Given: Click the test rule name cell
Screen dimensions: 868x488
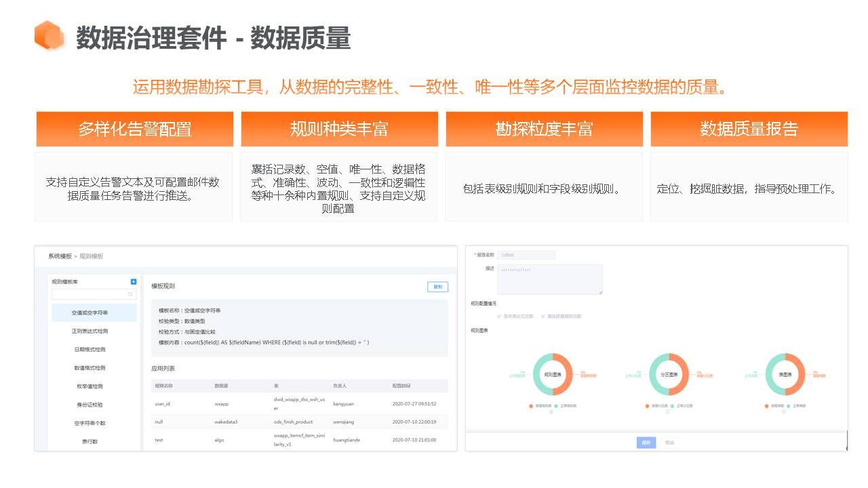Looking at the screenshot, I should coord(159,440).
